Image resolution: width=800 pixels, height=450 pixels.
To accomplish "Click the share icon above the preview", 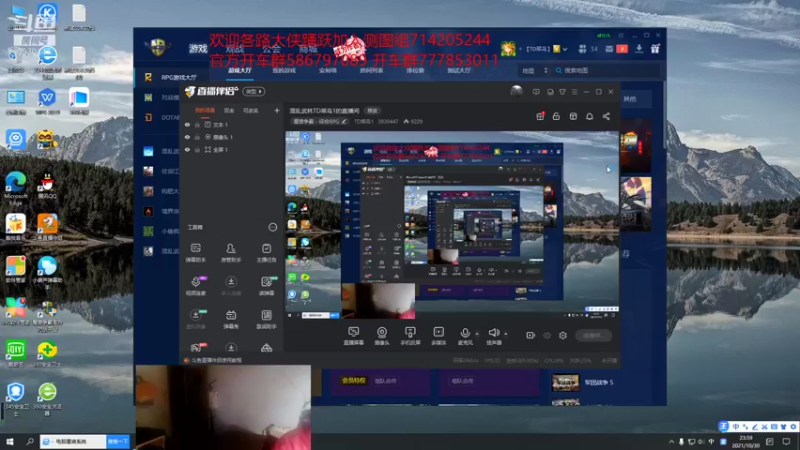I will [606, 117].
